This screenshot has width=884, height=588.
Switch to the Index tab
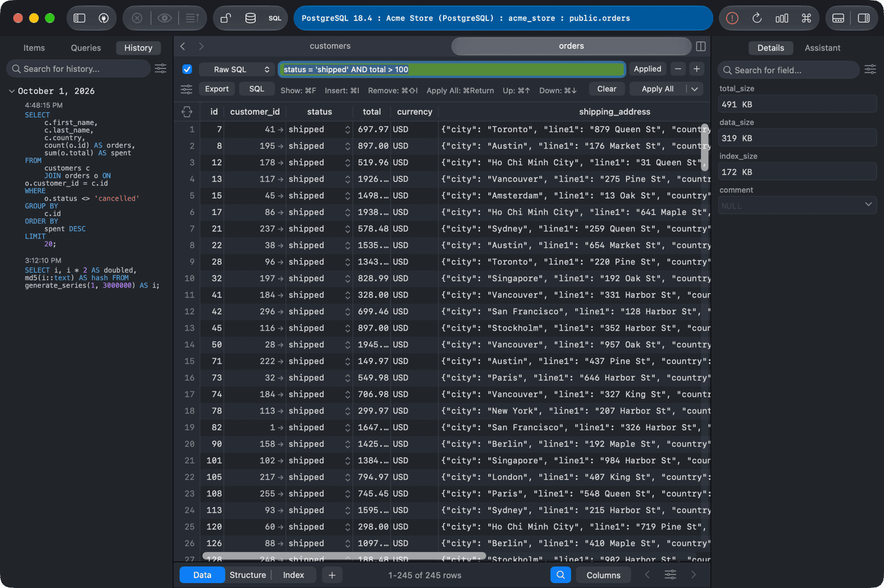[293, 575]
